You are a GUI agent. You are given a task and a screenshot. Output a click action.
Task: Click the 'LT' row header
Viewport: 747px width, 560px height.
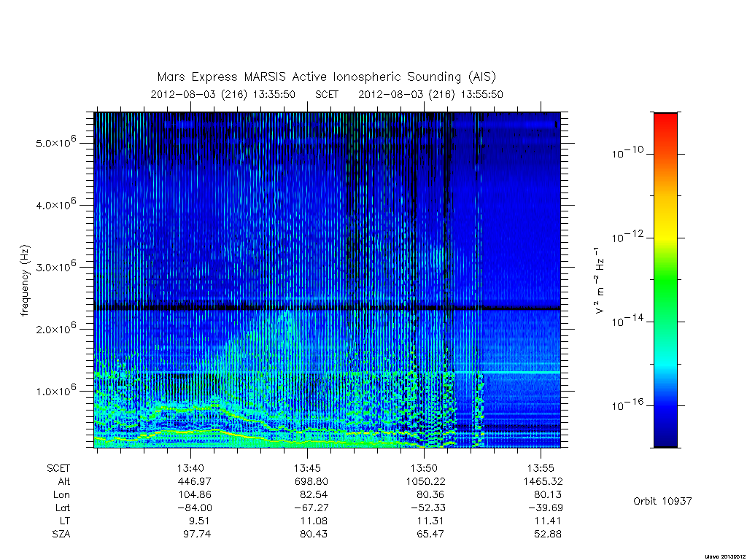coord(65,521)
